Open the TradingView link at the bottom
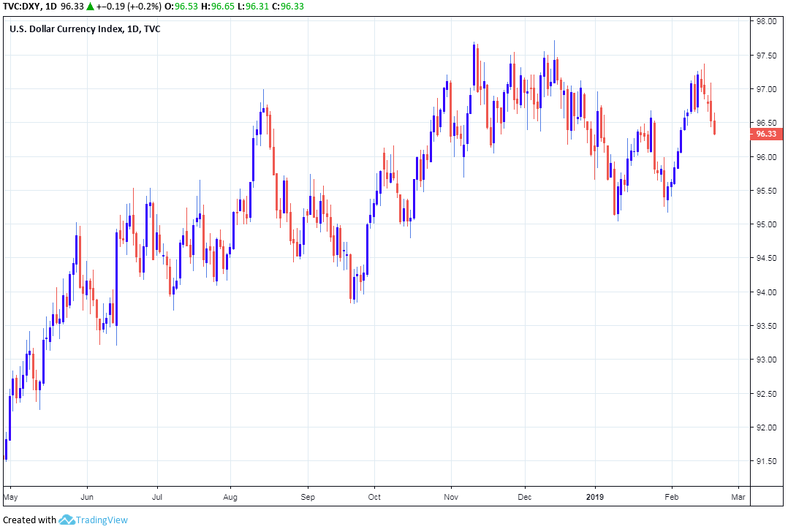The height and width of the screenshot is (532, 788). tap(102, 520)
